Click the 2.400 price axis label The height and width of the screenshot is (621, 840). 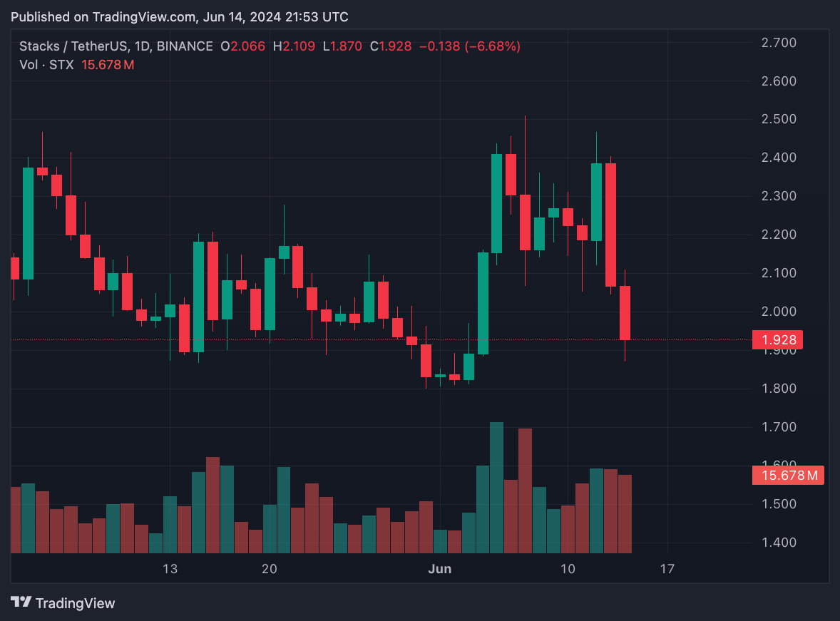[779, 158]
